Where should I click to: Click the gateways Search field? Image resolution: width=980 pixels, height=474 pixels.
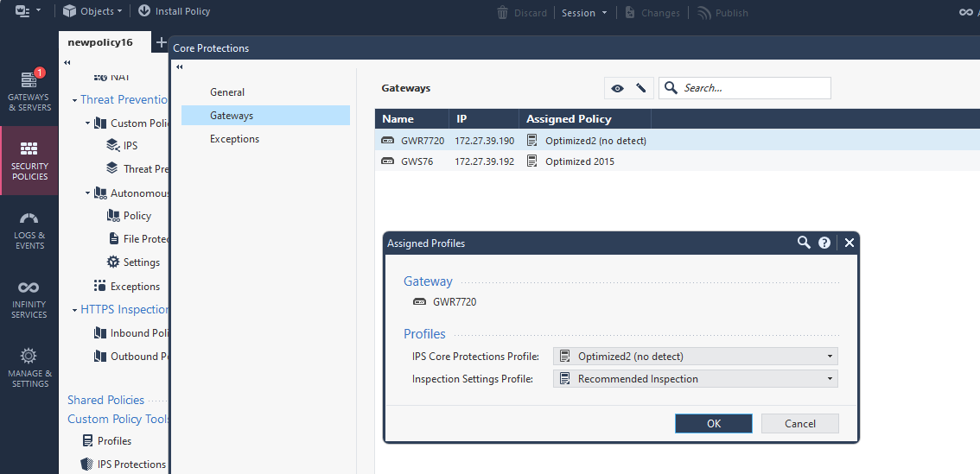click(745, 88)
